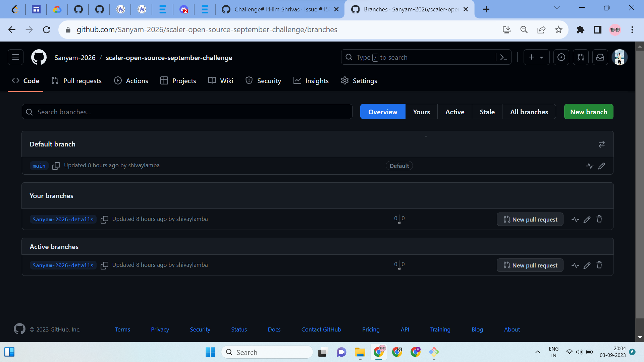The width and height of the screenshot is (644, 362).
Task: Filter branches by Stale
Action: click(x=487, y=112)
